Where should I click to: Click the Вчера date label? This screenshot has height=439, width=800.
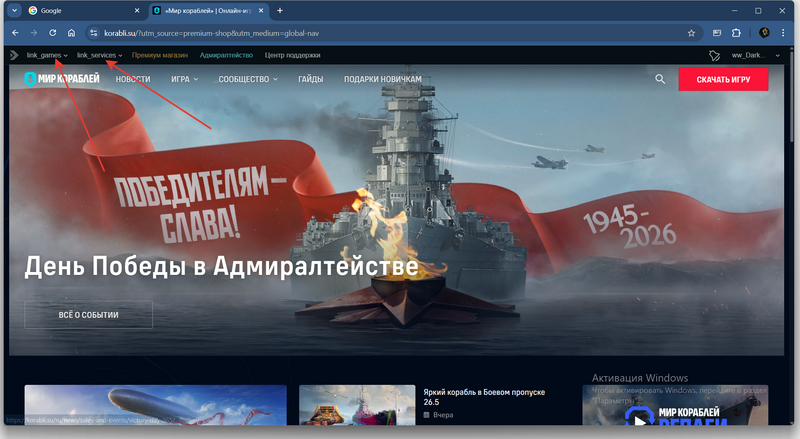tap(443, 415)
